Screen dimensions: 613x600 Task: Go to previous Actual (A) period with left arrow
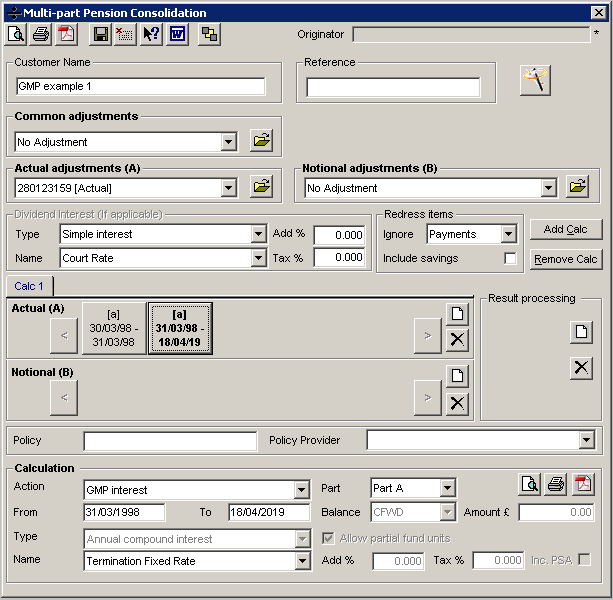click(x=64, y=336)
